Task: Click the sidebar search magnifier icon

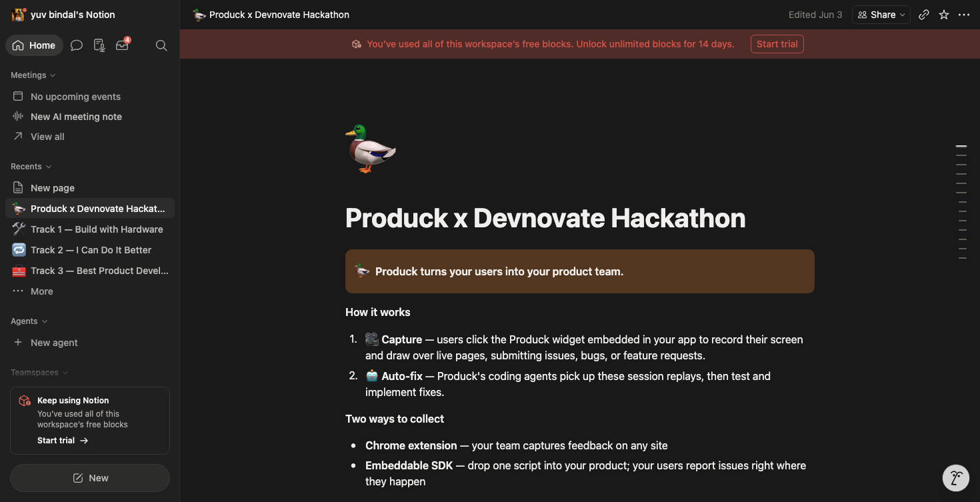Action: coord(161,45)
